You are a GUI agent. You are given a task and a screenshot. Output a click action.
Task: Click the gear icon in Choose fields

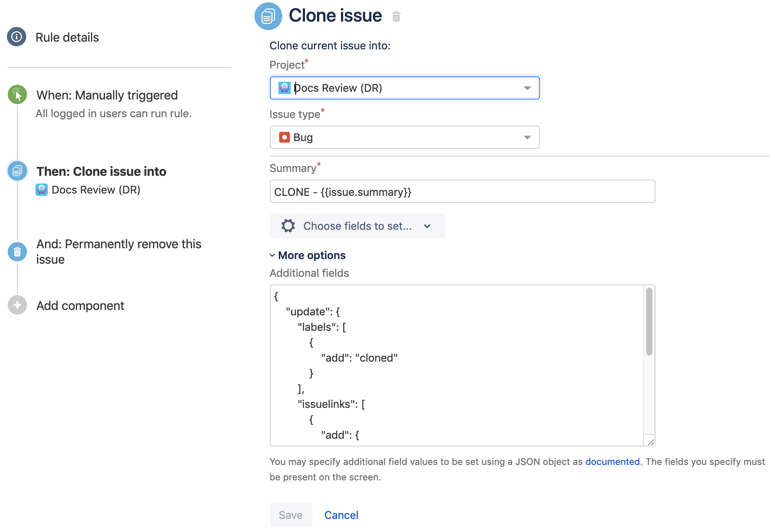point(288,226)
